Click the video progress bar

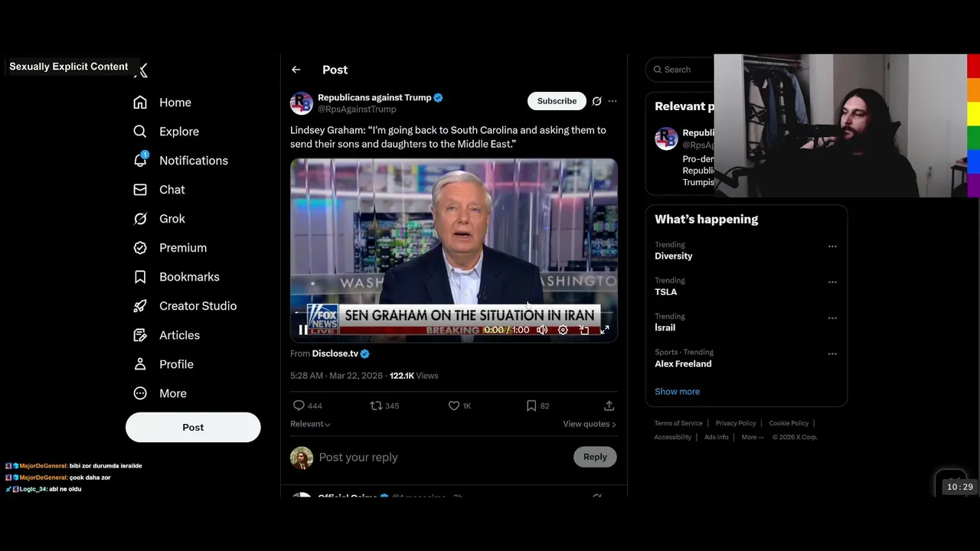(x=453, y=312)
